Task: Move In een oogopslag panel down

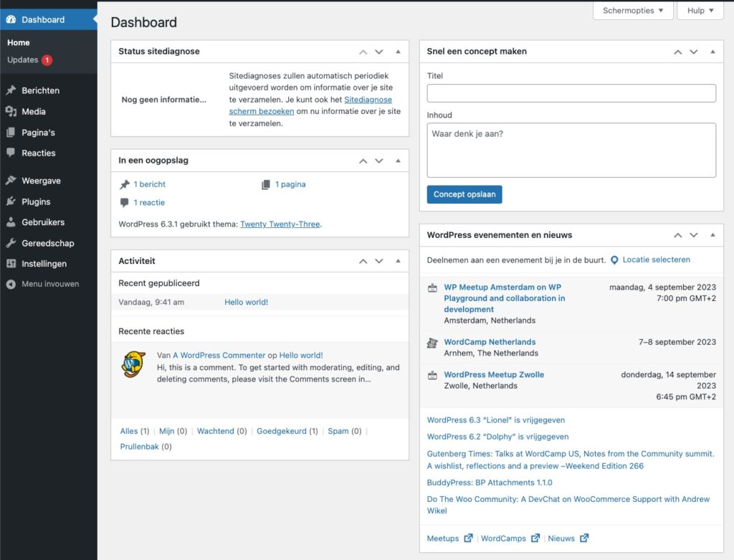Action: pos(379,161)
